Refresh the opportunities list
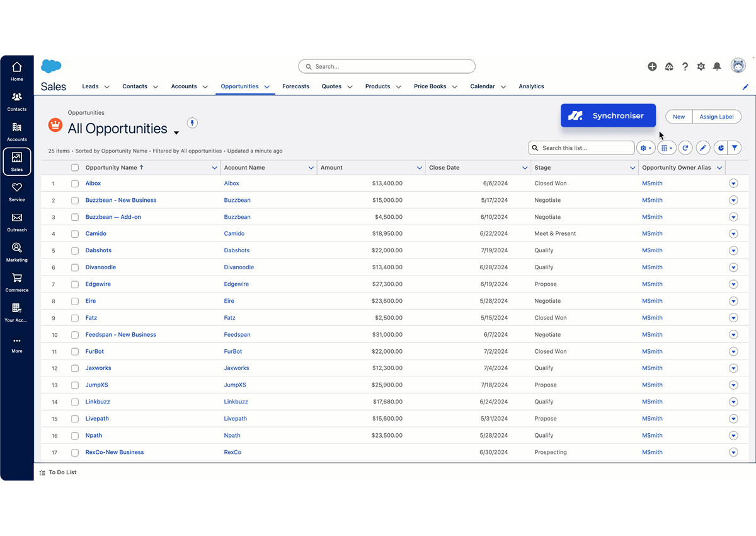Screen dimensions: 756x536 coord(685,148)
